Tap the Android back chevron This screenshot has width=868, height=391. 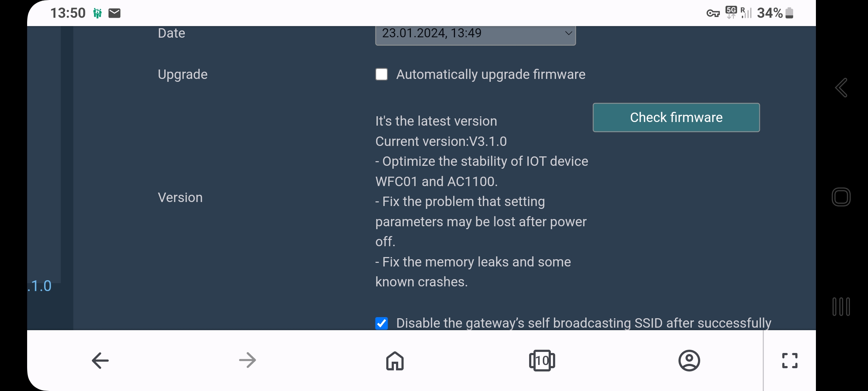coord(841,88)
